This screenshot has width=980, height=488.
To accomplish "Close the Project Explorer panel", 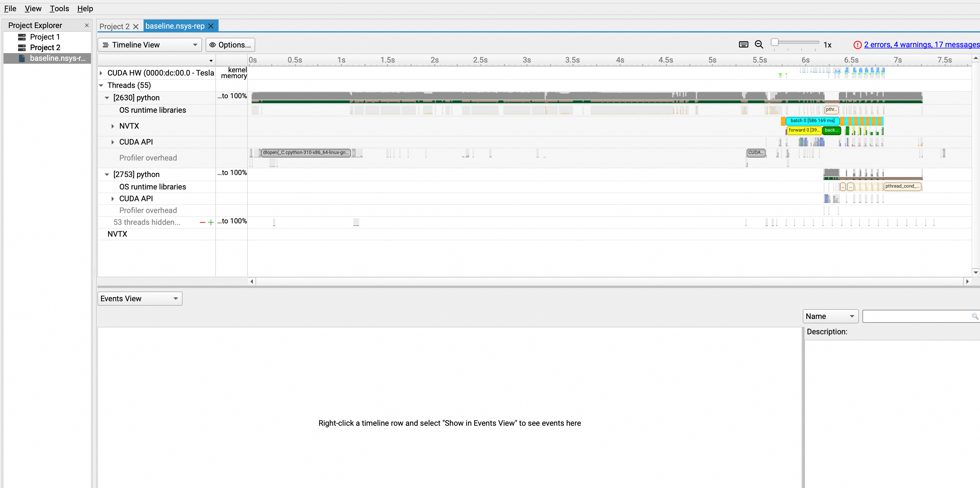I will click(x=87, y=25).
